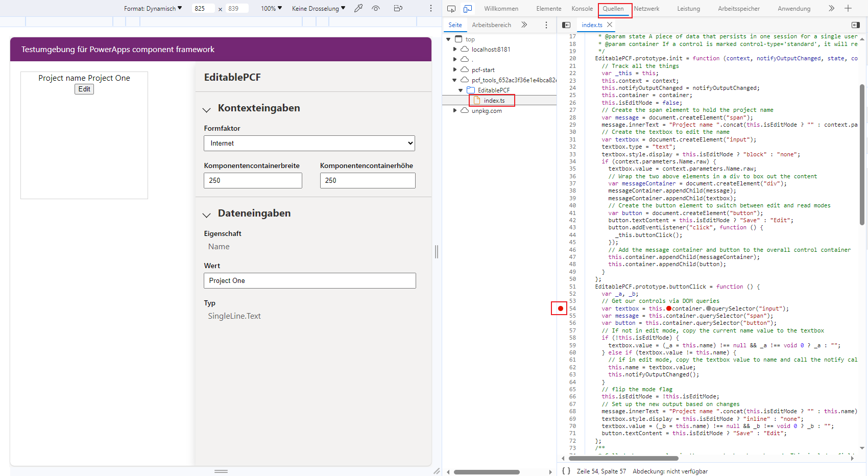Collapse the navigator sidebar in the Quellen panel
This screenshot has height=476, width=868.
coord(566,25)
